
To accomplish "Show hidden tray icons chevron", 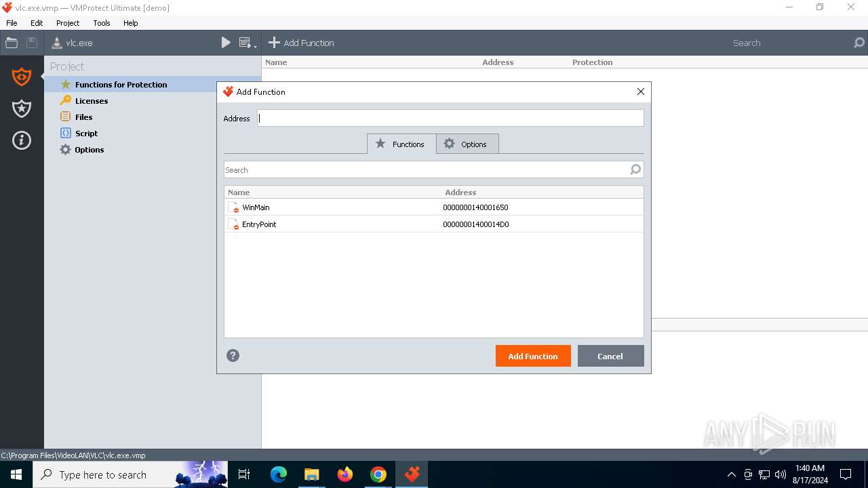I will click(731, 474).
